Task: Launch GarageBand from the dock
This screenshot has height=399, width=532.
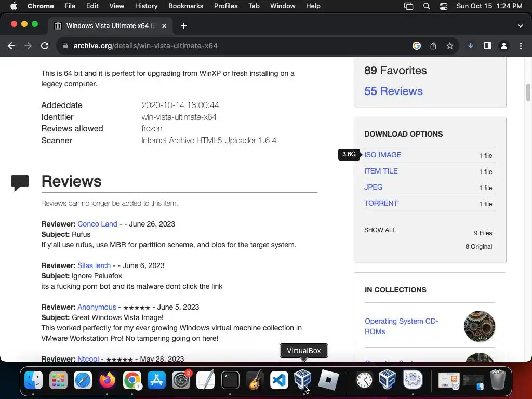Action: click(255, 380)
